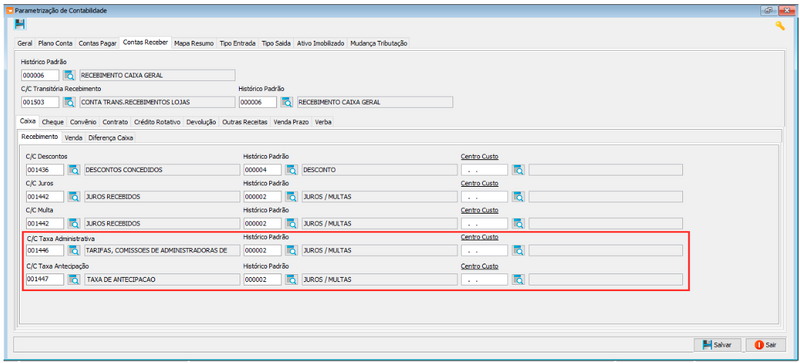The image size is (800, 363).
Task: Click the Centro Custo link in Descontos row
Action: pos(480,156)
